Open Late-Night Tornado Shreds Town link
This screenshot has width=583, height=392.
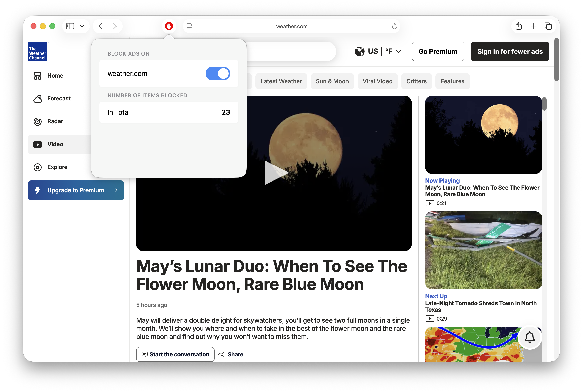coord(481,306)
